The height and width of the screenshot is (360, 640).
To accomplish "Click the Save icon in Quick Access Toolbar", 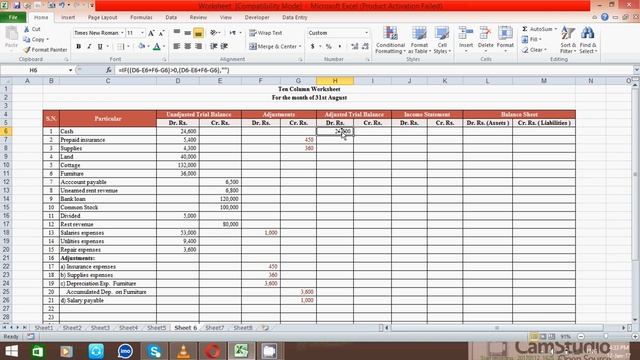I will [17, 5].
